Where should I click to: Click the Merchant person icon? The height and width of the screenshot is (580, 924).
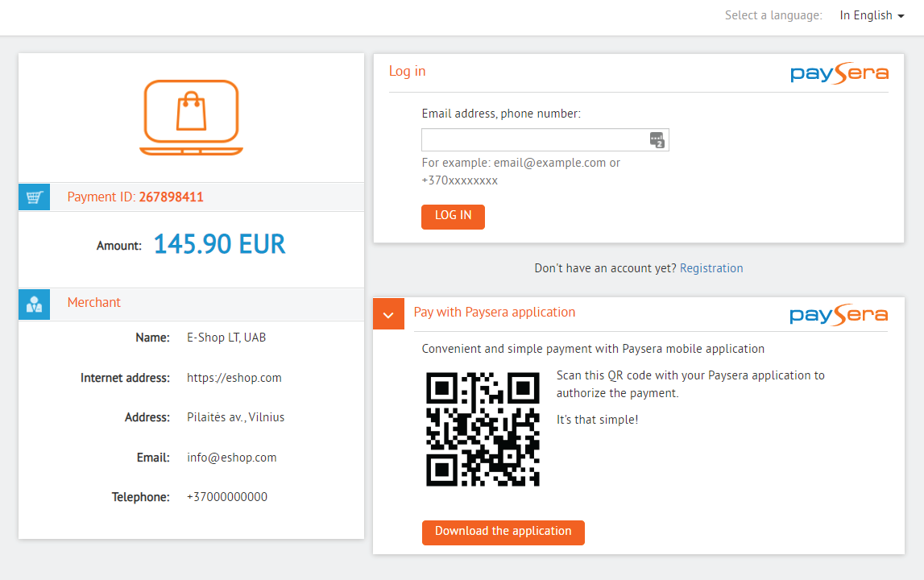point(34,304)
